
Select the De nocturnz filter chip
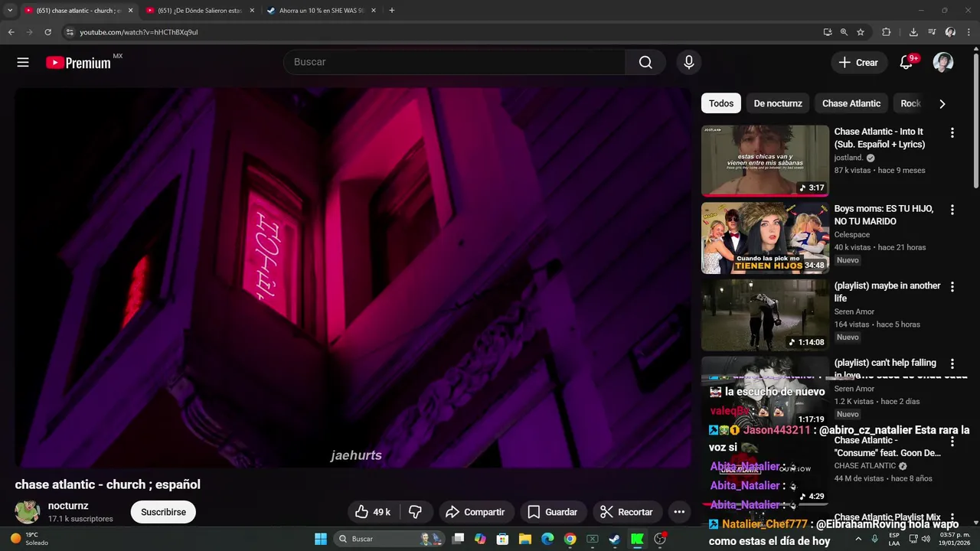click(x=778, y=103)
